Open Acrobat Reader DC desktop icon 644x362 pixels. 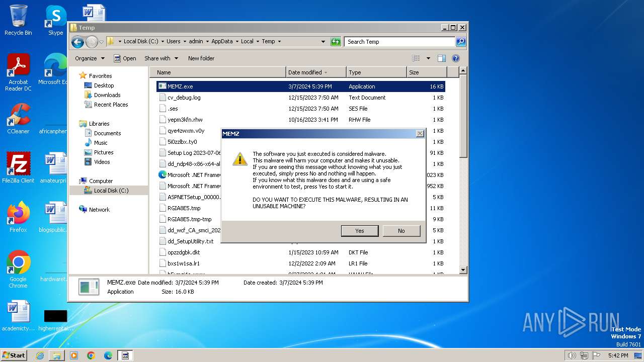[x=18, y=72]
